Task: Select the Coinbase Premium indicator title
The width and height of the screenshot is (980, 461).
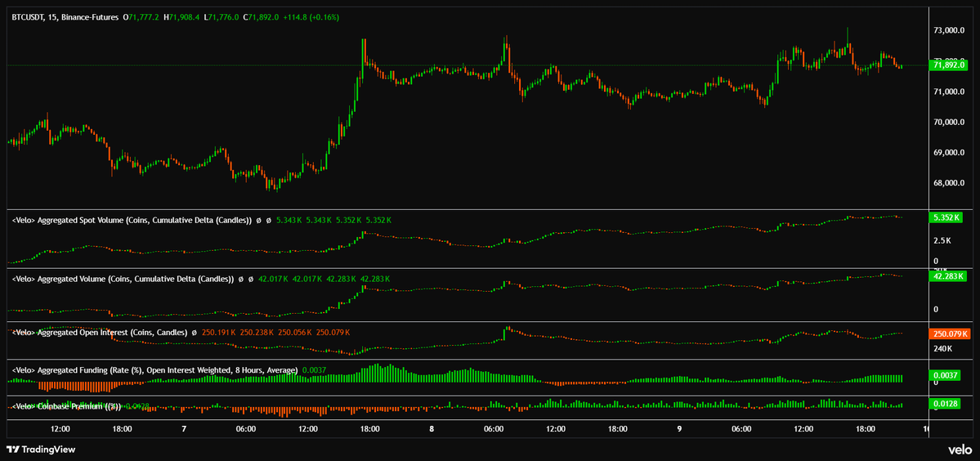Action: (x=67, y=406)
